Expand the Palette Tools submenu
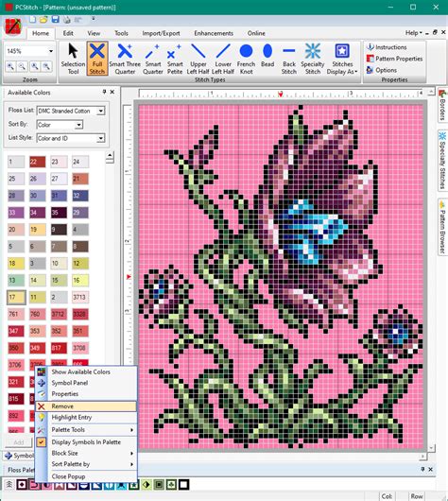Screen dimensions: 448x501 click(86, 430)
